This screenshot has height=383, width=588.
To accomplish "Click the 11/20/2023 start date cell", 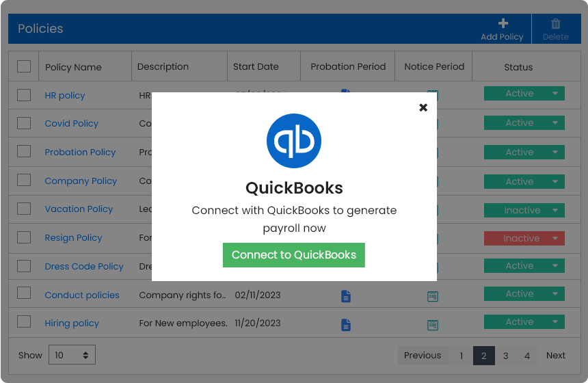I will [x=258, y=323].
